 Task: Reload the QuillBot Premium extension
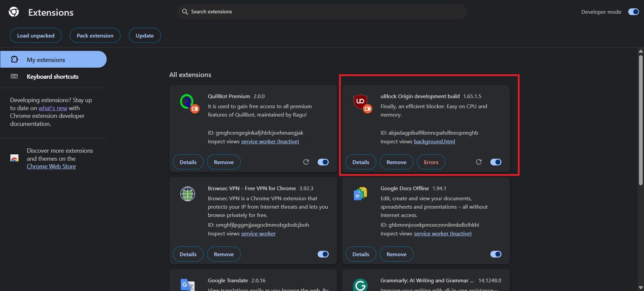(x=306, y=162)
